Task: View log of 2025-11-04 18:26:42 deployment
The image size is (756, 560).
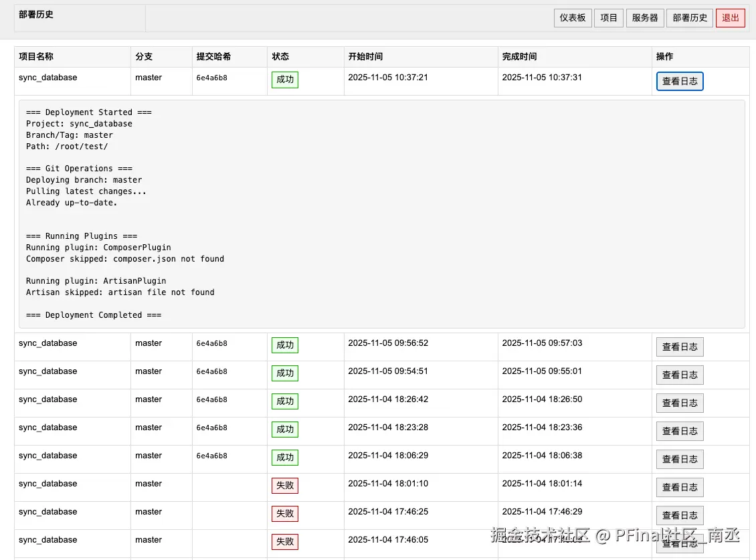Action: point(680,403)
